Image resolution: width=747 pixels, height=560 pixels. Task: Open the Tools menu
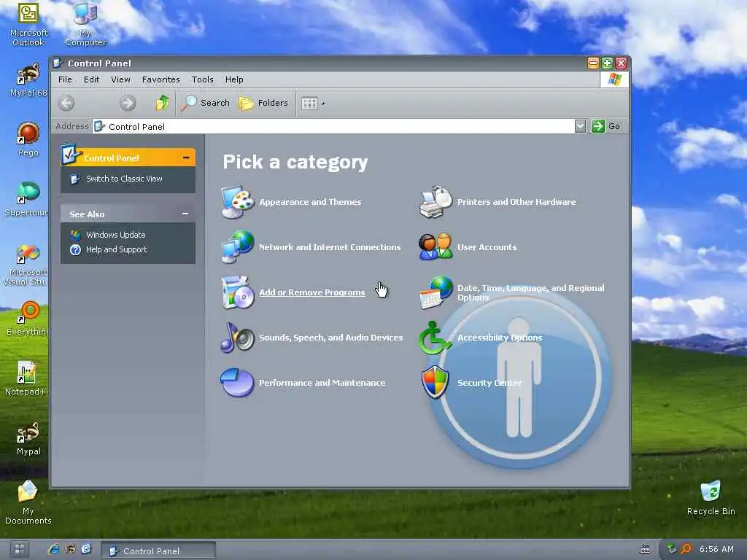point(203,79)
